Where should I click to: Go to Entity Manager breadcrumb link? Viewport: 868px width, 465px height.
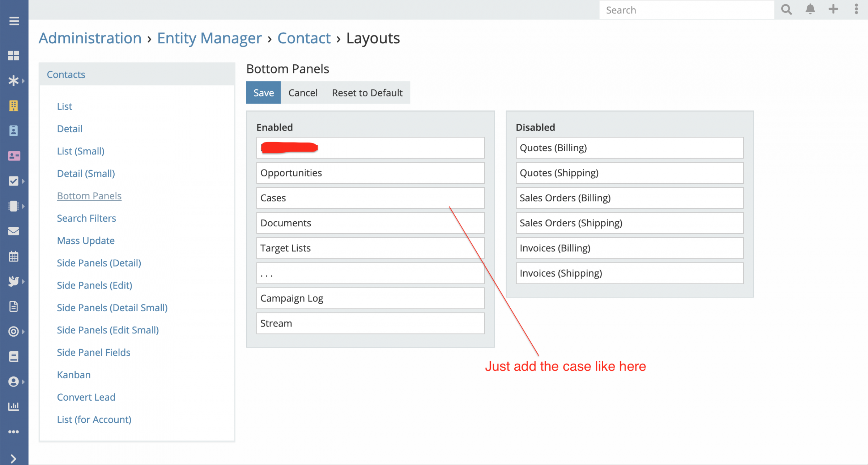209,38
